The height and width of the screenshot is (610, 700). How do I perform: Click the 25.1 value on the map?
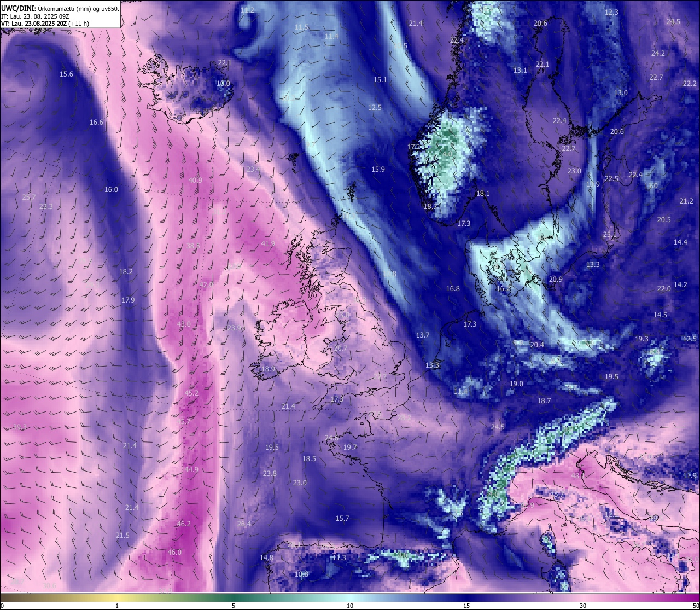[x=610, y=234]
